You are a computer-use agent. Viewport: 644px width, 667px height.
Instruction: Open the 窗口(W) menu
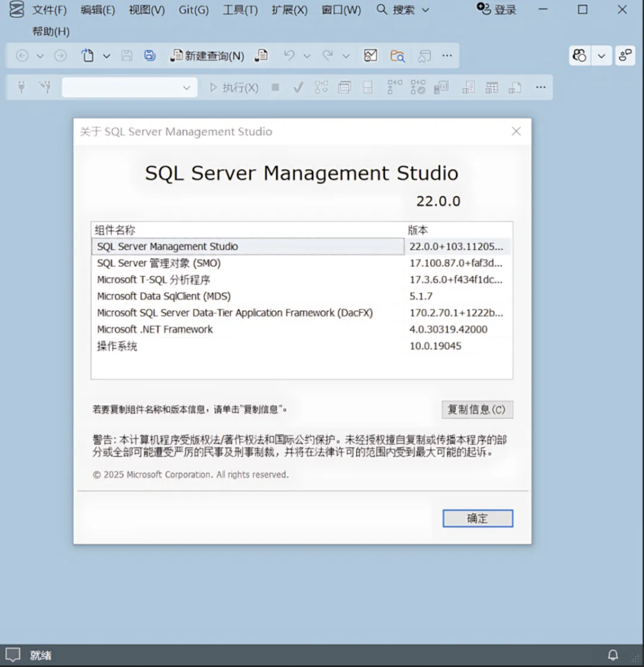(x=341, y=10)
